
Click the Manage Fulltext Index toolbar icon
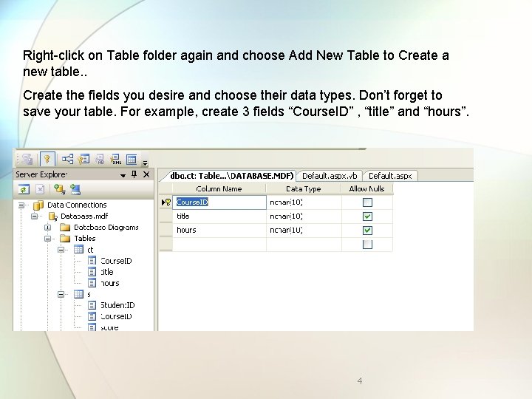[100, 159]
